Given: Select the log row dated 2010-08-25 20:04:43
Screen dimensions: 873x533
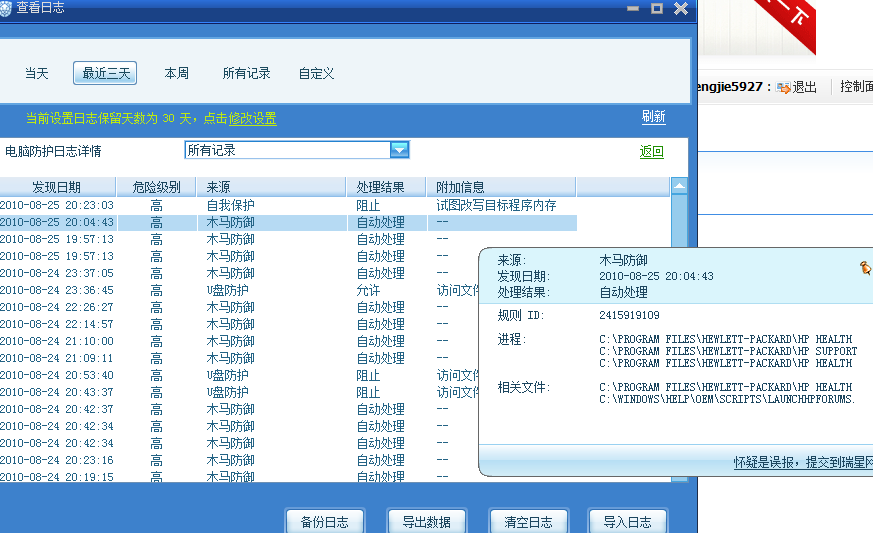Looking at the screenshot, I should 288,222.
